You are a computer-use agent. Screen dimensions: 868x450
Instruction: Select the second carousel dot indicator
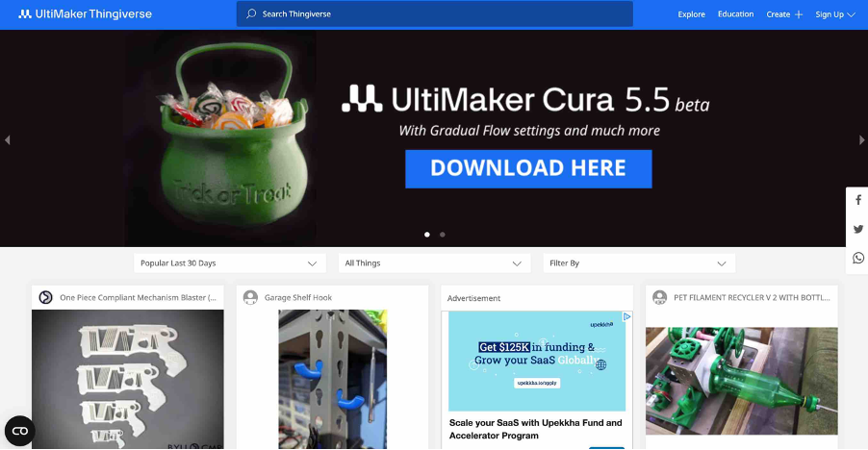pos(443,235)
